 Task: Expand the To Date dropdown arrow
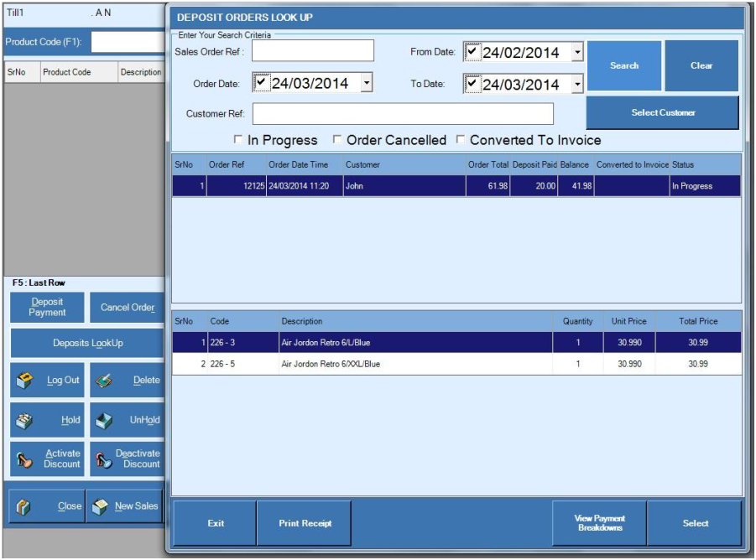click(577, 85)
